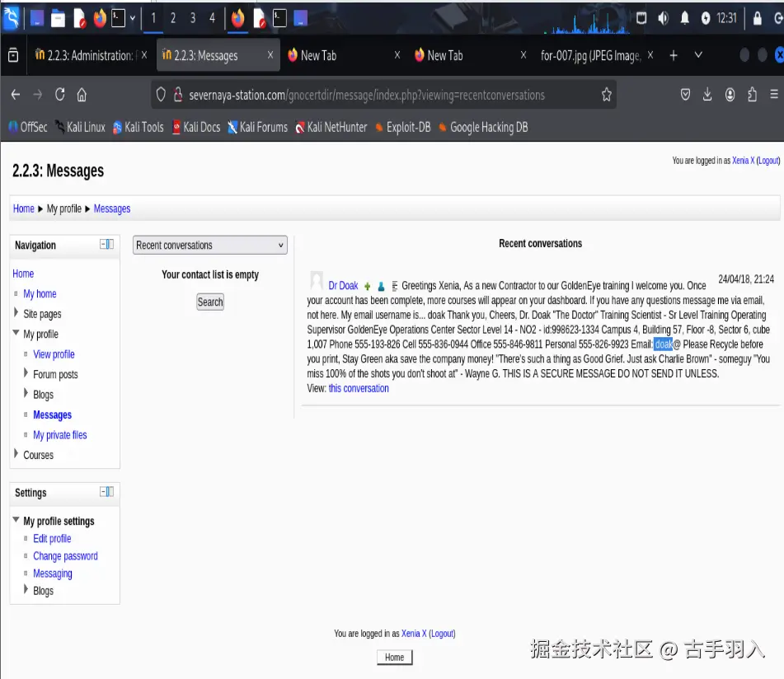Bookmark this page with the star icon
The image size is (784, 679).
pos(606,94)
